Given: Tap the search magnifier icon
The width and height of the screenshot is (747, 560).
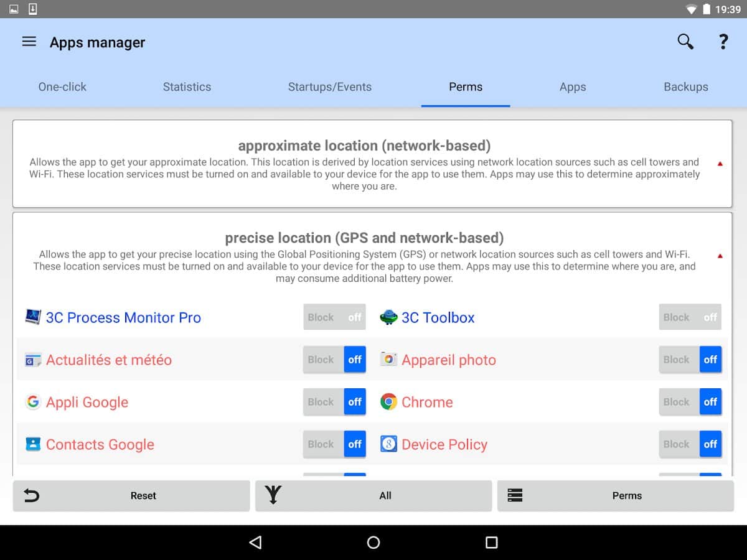Looking at the screenshot, I should pos(685,42).
